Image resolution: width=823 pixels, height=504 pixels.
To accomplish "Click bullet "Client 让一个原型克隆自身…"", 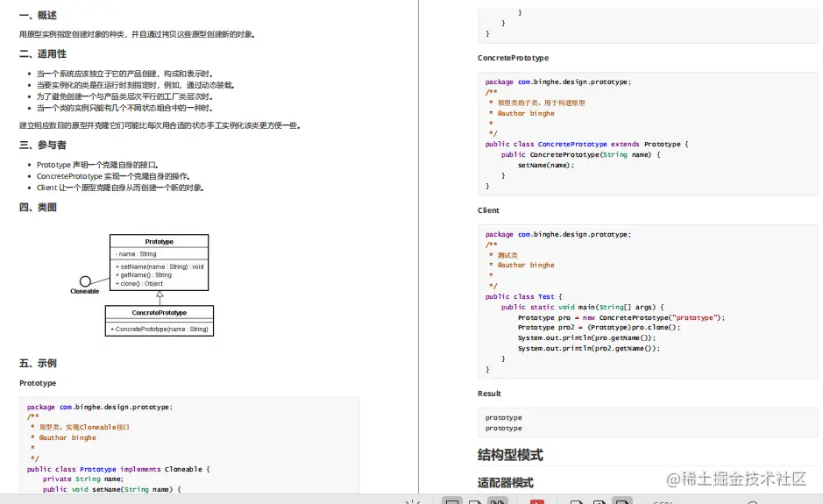I will 120,188.
